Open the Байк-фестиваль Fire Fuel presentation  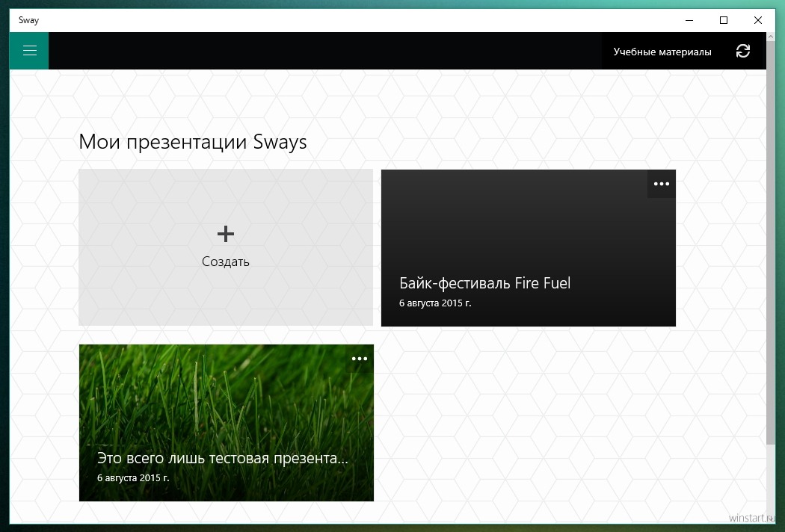click(528, 248)
